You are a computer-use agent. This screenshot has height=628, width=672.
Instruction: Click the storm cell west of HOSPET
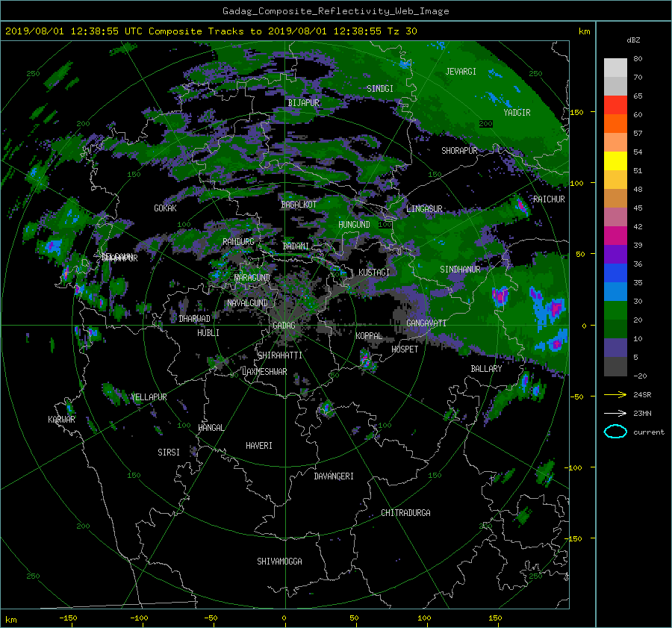(x=366, y=359)
